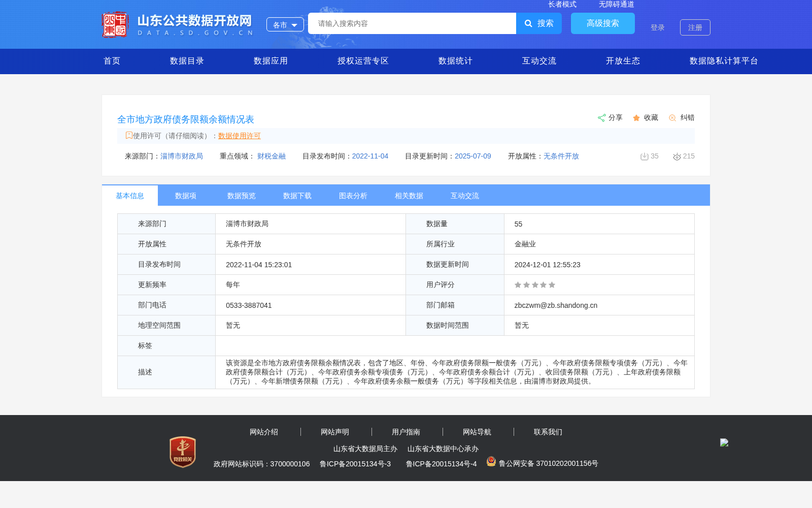Screen dimensions: 812x508
Task: Click the star favorite icon beside 收藏
Action: click(x=636, y=118)
